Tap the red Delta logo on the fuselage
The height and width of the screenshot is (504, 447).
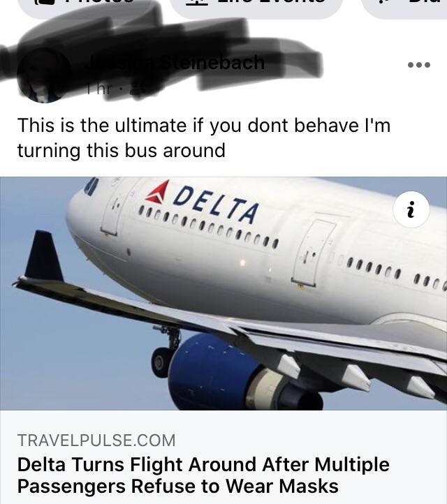pos(159,192)
